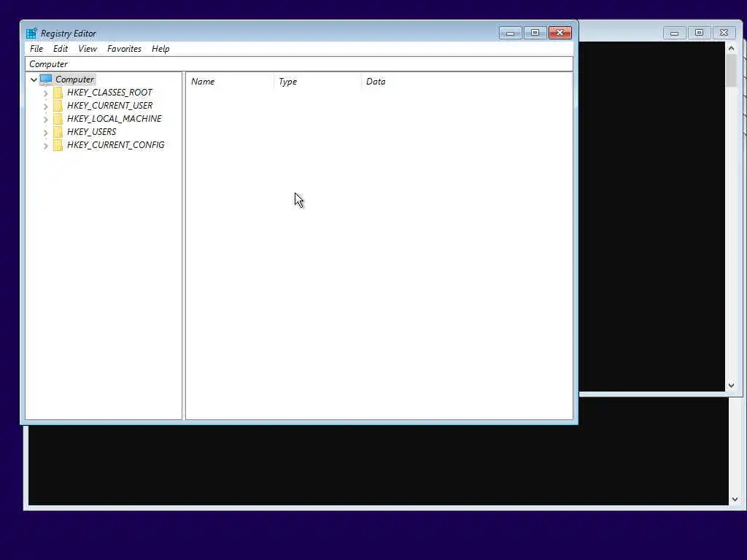Expand the HKEY_CURRENT_CONFIG key
The width and height of the screenshot is (747, 560).
click(46, 146)
